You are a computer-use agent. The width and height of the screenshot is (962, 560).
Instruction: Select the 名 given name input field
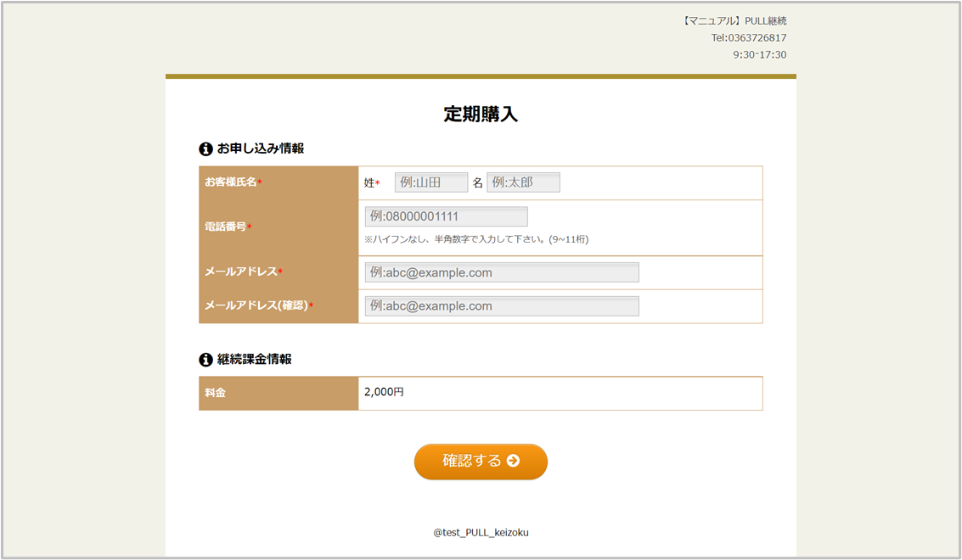(x=523, y=182)
